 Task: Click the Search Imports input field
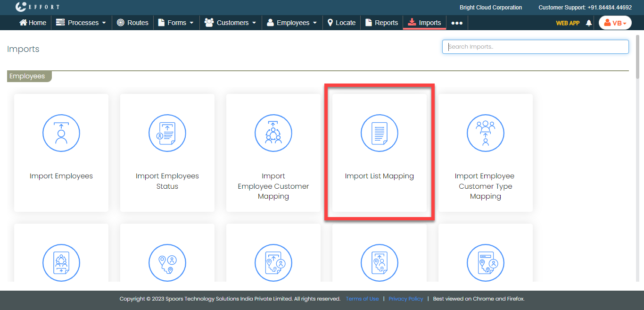(535, 47)
